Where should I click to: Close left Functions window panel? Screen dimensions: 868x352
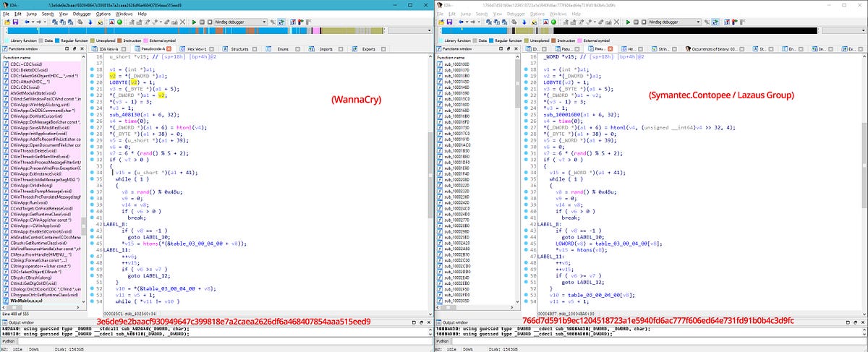point(82,49)
